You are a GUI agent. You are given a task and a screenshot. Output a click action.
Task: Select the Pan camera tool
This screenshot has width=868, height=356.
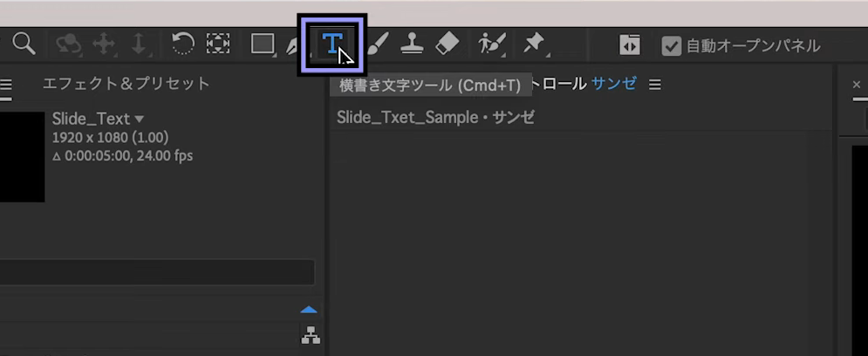(x=104, y=44)
